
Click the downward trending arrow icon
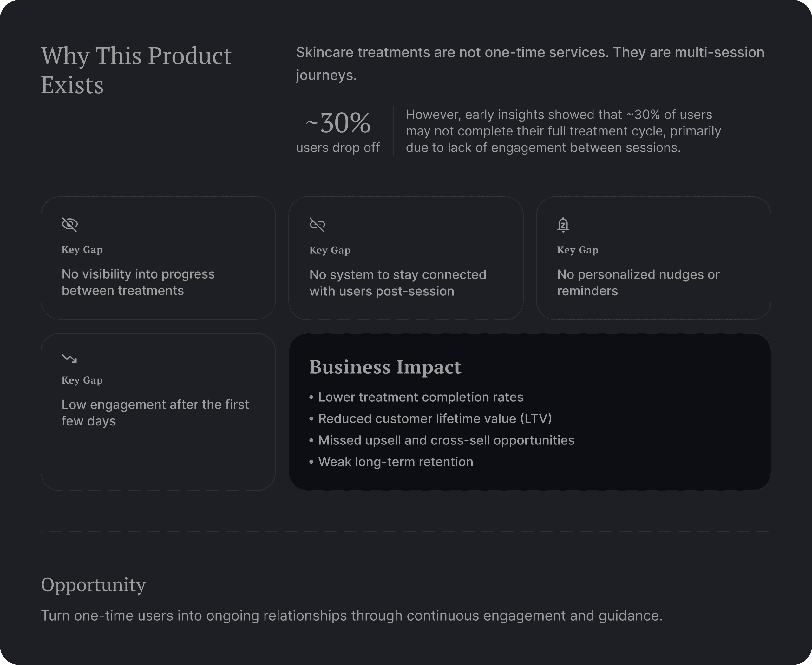coord(69,358)
